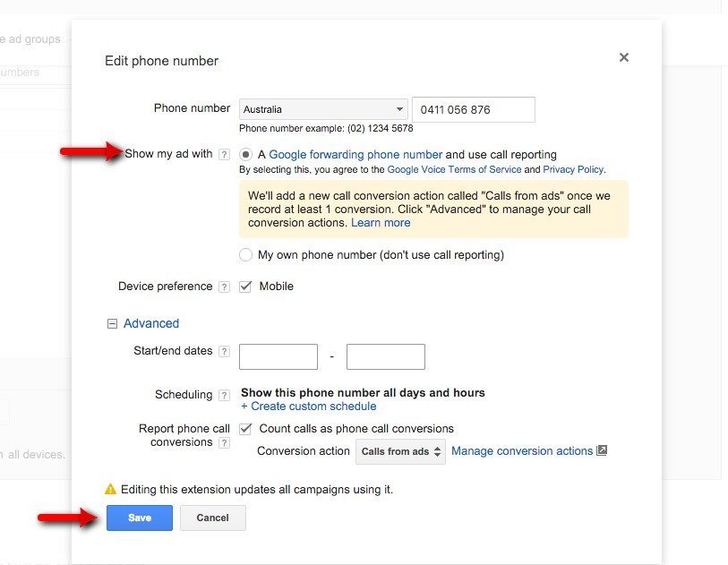Image resolution: width=728 pixels, height=565 pixels.
Task: Click the warning triangle next to editing notice
Action: click(x=109, y=489)
